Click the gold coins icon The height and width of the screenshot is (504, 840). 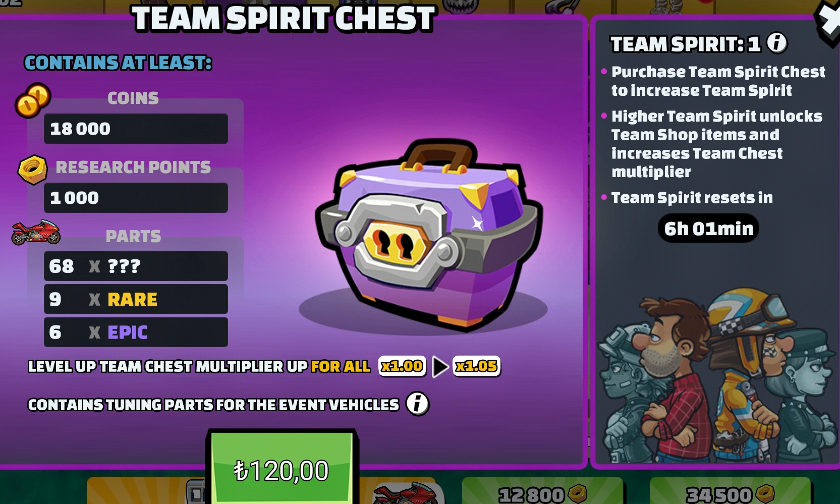[x=33, y=100]
